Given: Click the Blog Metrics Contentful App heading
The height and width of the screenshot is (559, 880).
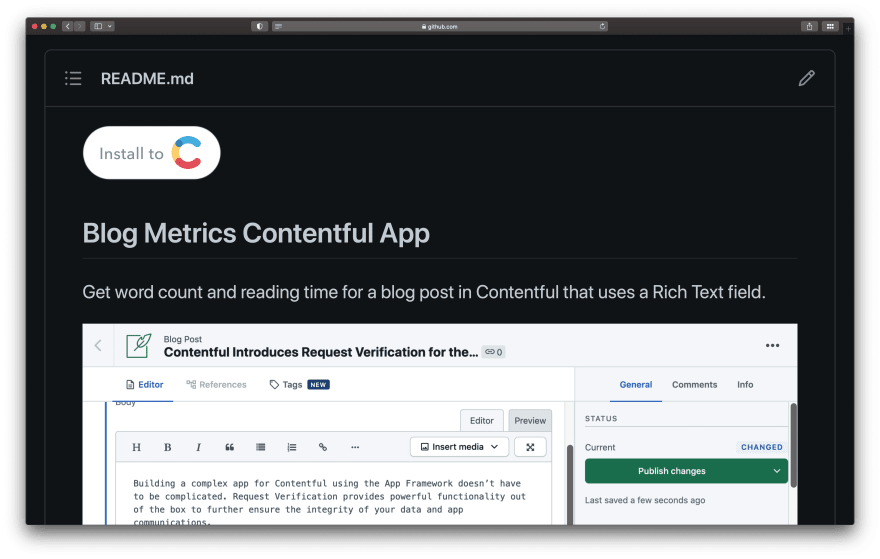Looking at the screenshot, I should click(x=256, y=233).
